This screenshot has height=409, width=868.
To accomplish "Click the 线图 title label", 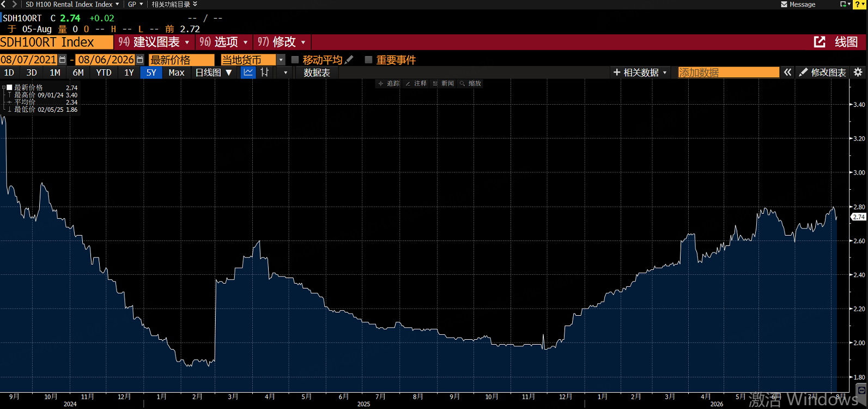I will click(846, 42).
